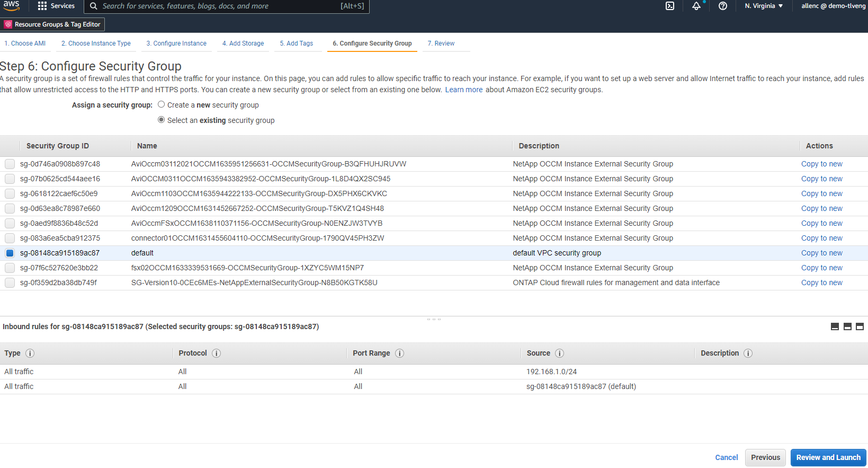Open the AWS CloudShell terminal icon
The height and width of the screenshot is (468, 868).
coord(670,6)
